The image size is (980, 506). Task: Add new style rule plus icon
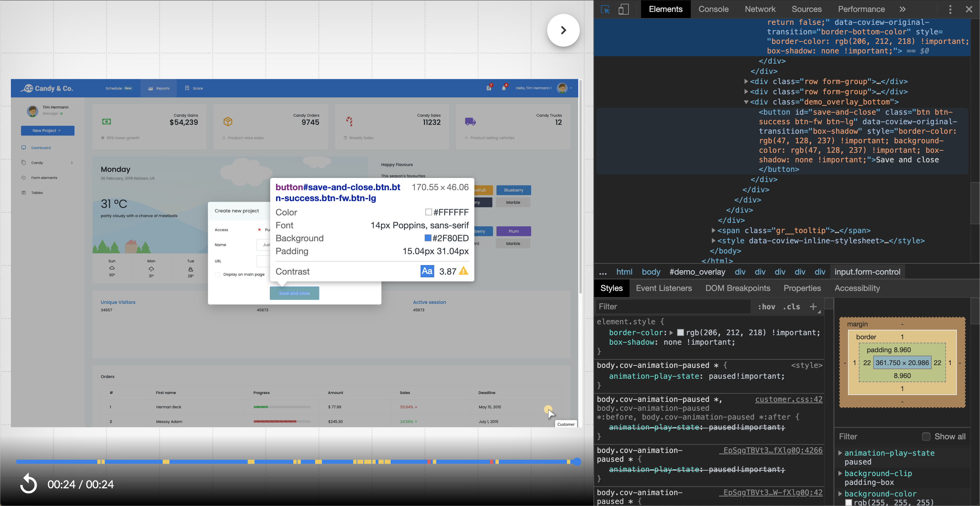(x=813, y=307)
